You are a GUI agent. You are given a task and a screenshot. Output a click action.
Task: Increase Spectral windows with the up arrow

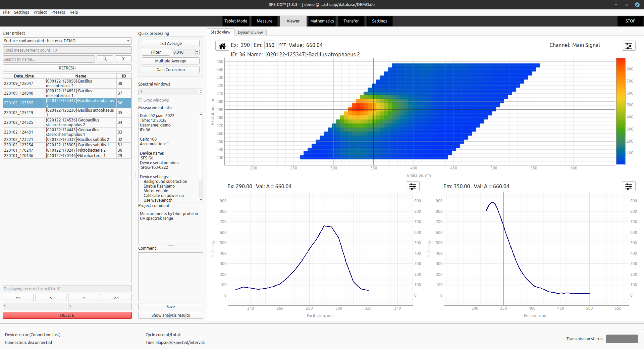200,90
